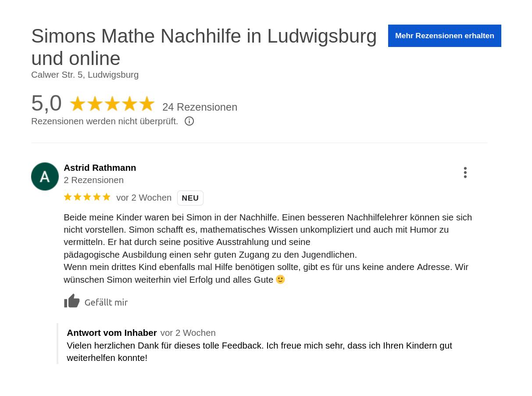
Task: Click the "NEU" badge on the review
Action: point(190,198)
